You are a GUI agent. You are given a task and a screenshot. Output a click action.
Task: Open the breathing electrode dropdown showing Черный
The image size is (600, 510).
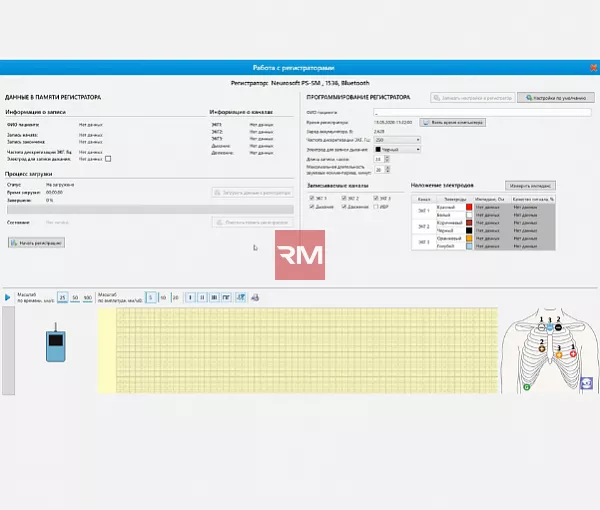[397, 149]
